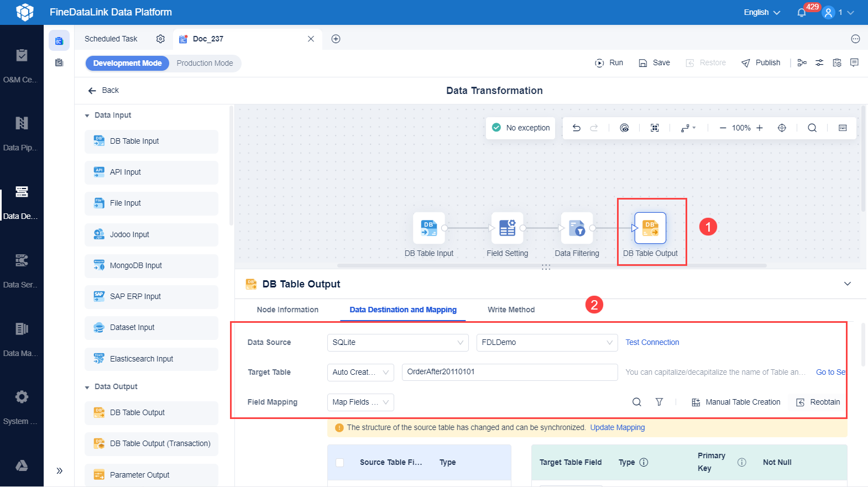Switch to the Write Method tab
Image resolution: width=868 pixels, height=487 pixels.
(511, 310)
